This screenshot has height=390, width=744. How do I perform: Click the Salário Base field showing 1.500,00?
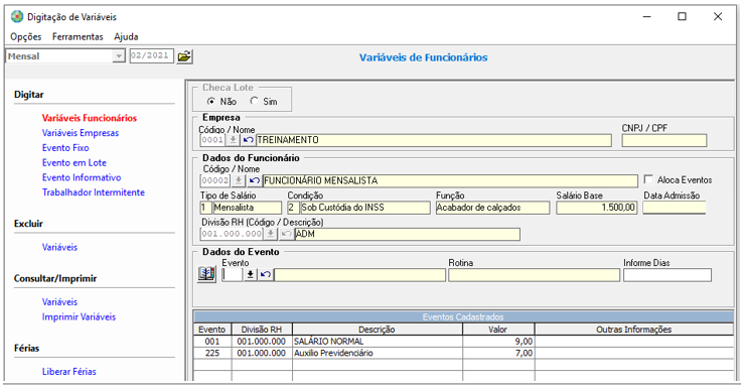tap(596, 207)
